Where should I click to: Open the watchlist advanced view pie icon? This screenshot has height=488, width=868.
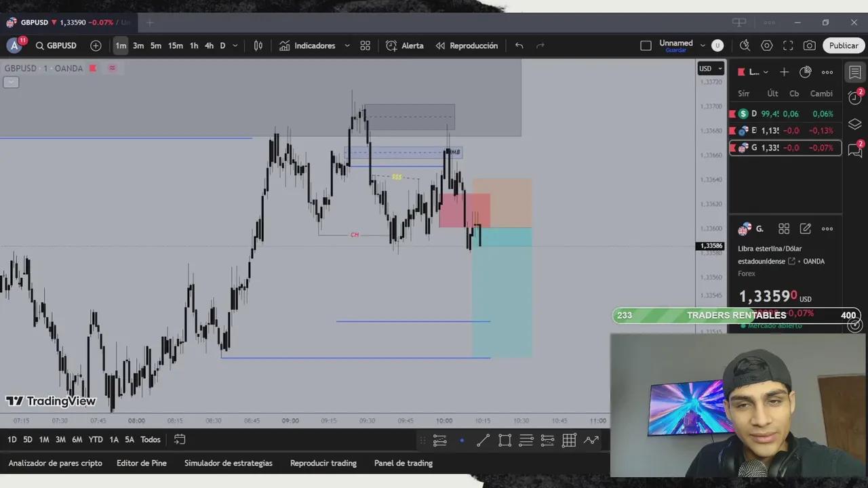806,72
